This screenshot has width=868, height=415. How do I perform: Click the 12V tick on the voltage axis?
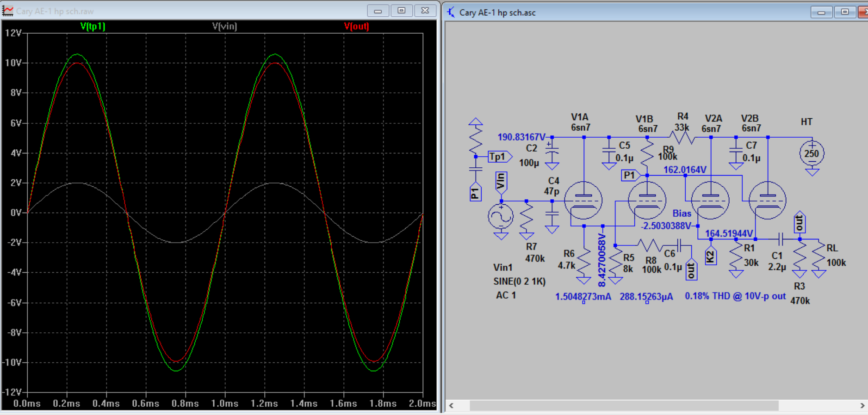coord(12,33)
